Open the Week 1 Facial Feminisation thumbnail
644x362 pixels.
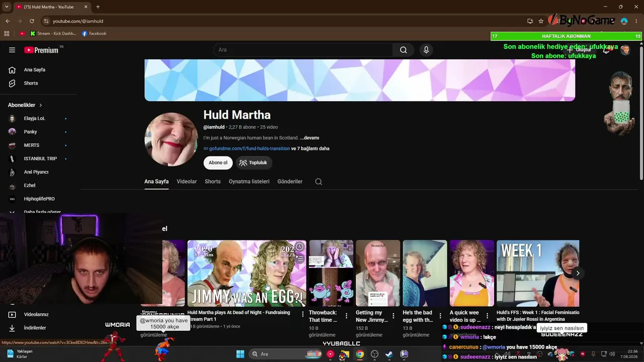coord(538,273)
